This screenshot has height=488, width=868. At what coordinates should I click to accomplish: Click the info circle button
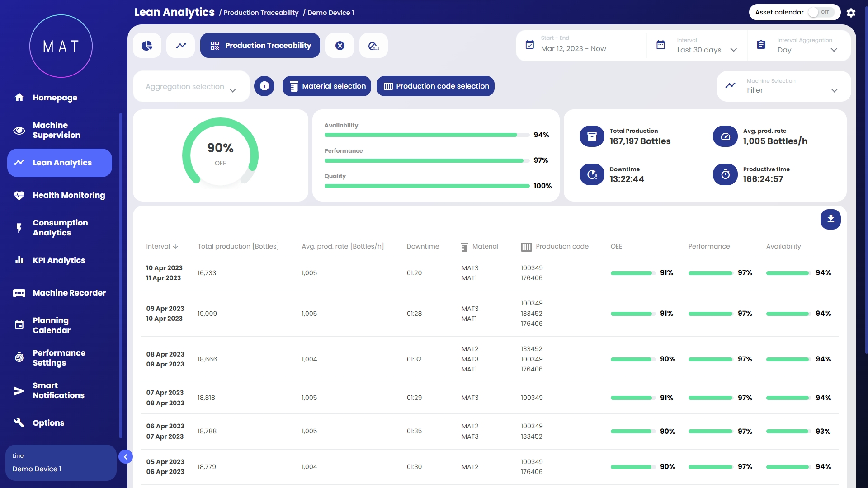[264, 86]
